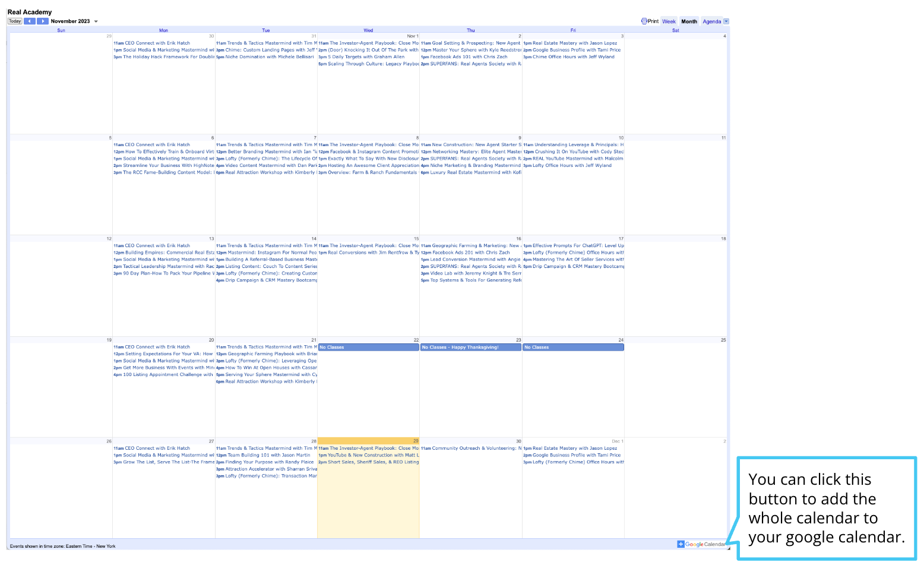Switch to the Agenda view tab
This screenshot has width=924, height=565.
(712, 21)
